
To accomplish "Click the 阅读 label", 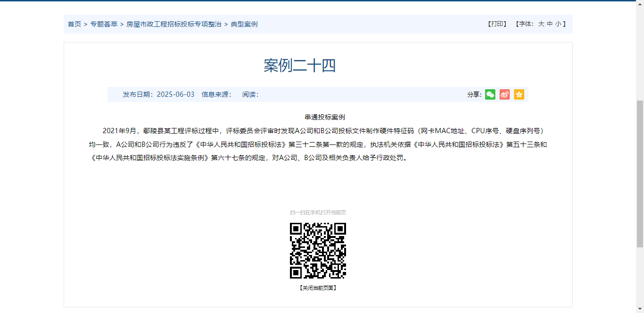I will click(x=250, y=94).
